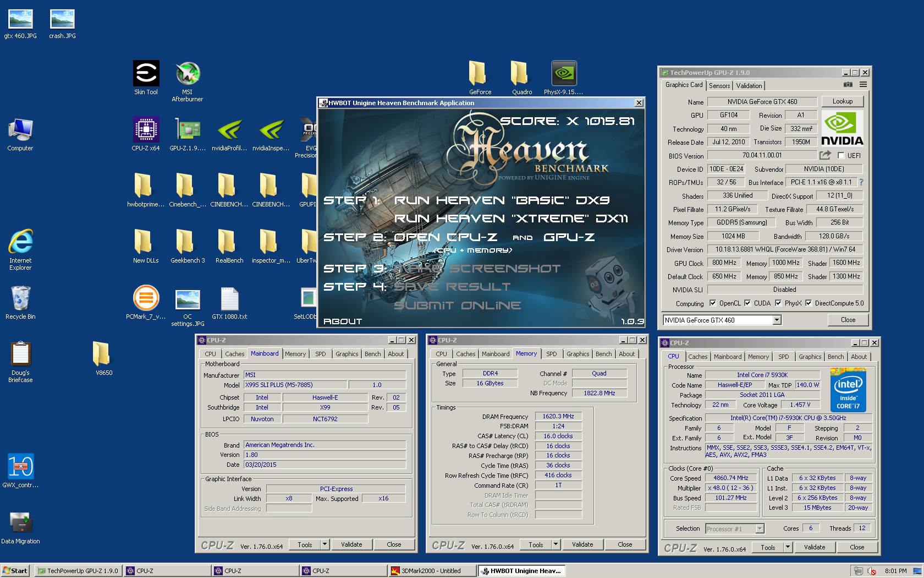
Task: Toggle the OpenCL checkbox in GPU-Z
Action: 713,303
